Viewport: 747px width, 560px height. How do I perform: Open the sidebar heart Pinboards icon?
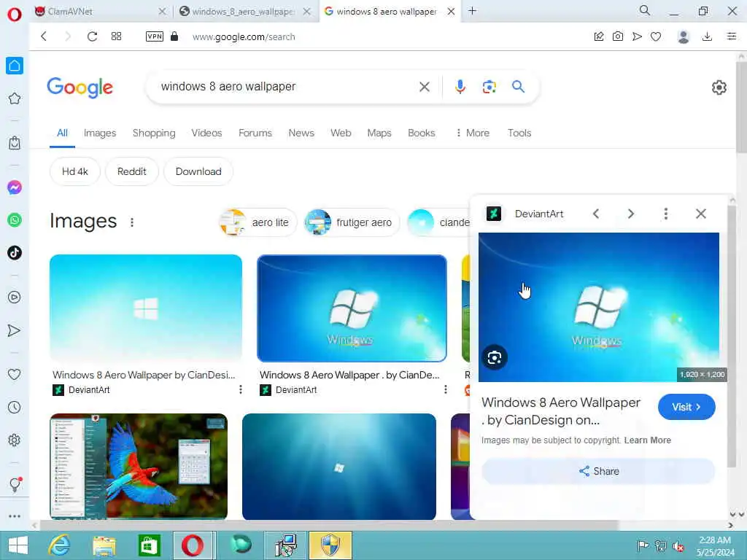click(15, 374)
